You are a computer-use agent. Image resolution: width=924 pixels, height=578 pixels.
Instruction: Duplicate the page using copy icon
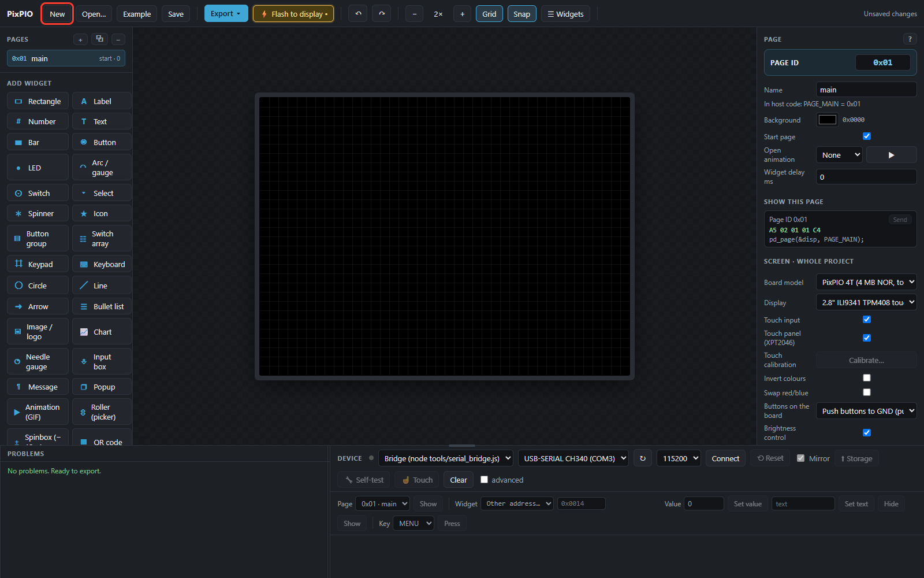(x=99, y=39)
